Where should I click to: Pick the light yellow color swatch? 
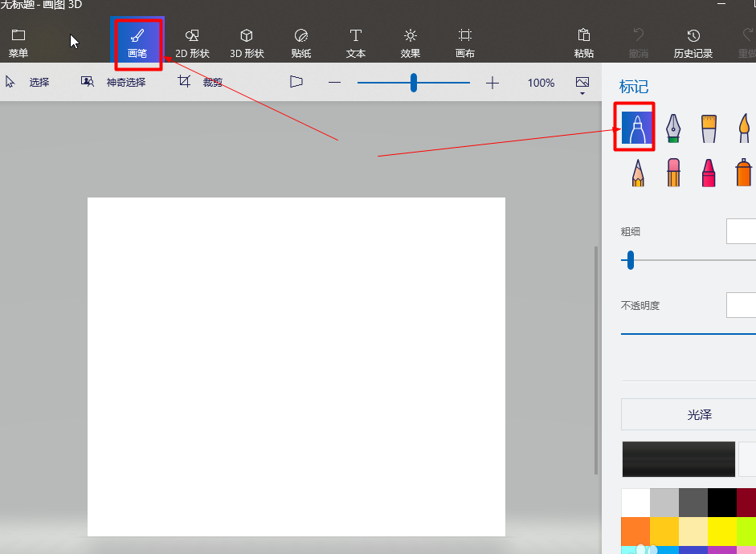click(693, 532)
